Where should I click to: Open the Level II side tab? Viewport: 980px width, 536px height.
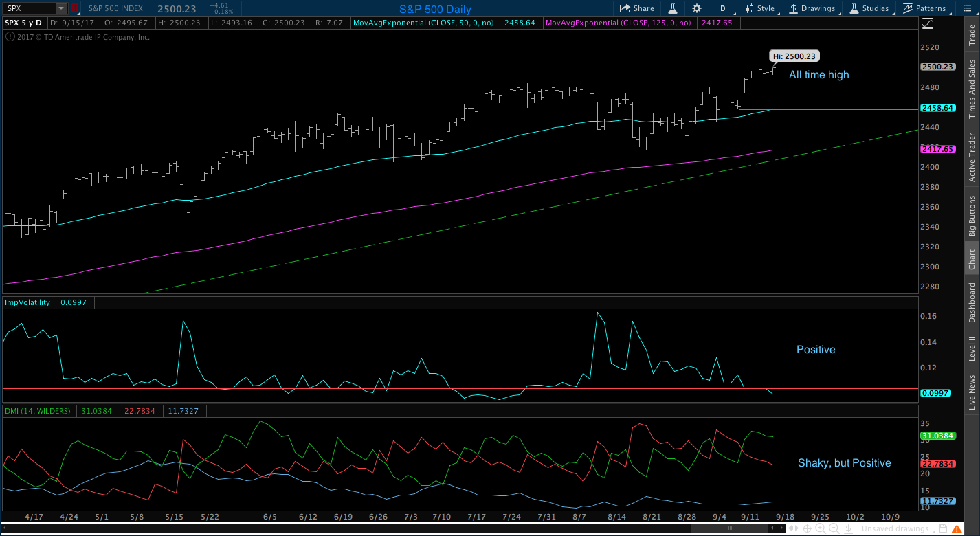pos(972,349)
